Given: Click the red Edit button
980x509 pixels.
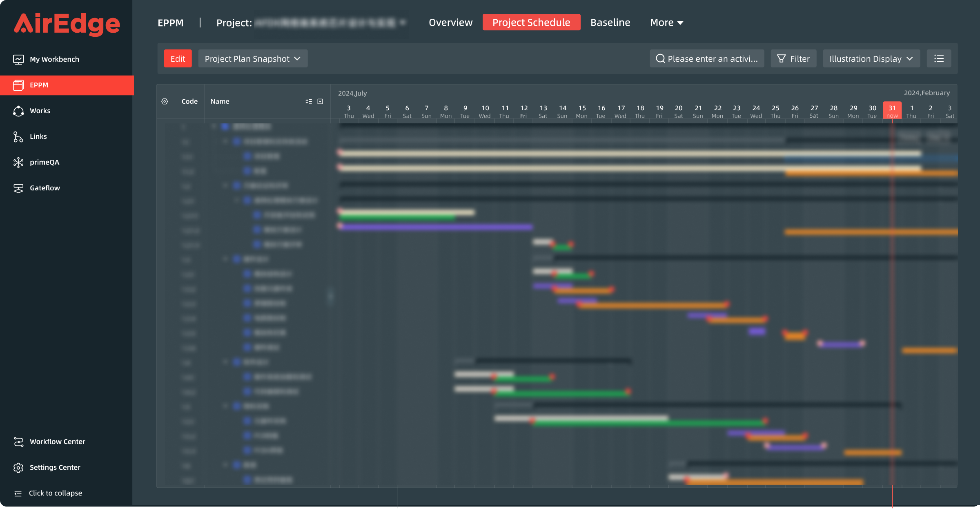Looking at the screenshot, I should click(178, 58).
